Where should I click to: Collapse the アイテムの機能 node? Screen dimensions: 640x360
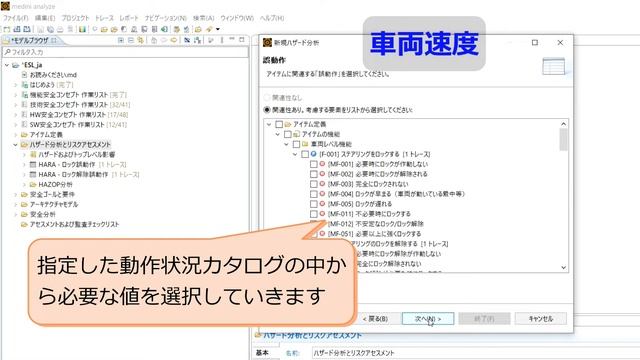[278, 134]
